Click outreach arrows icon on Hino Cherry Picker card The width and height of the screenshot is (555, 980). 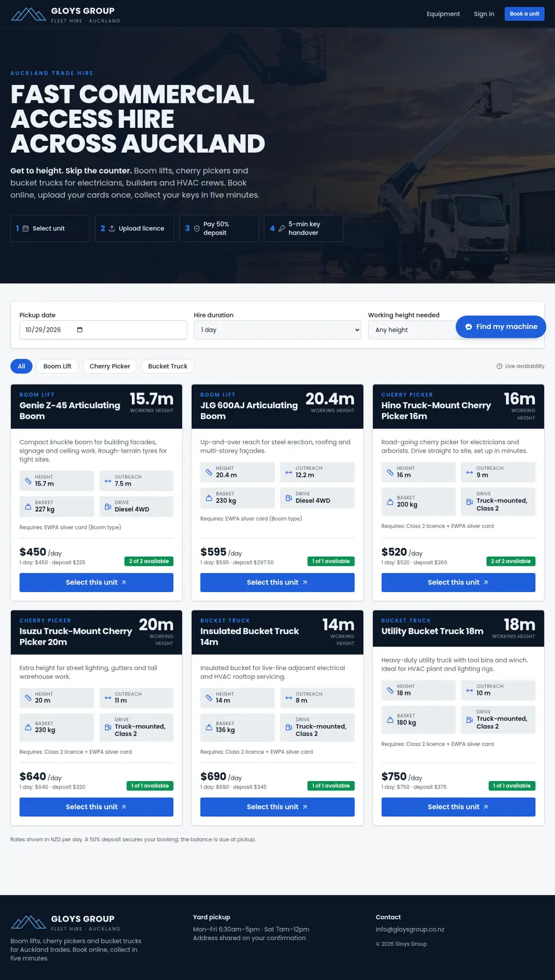[x=469, y=472]
